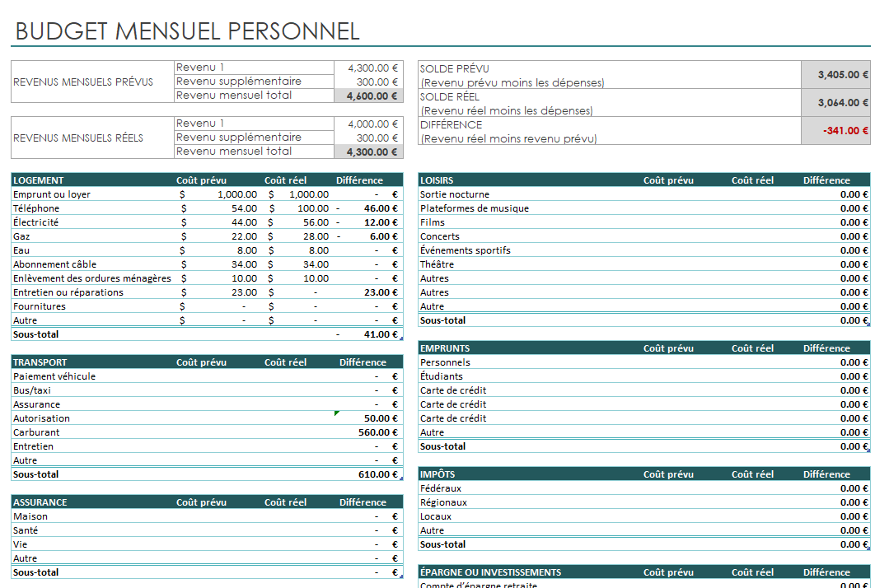The width and height of the screenshot is (875, 588).
Task: Select the Différence header in EMPRUNTS
Action: tap(826, 348)
